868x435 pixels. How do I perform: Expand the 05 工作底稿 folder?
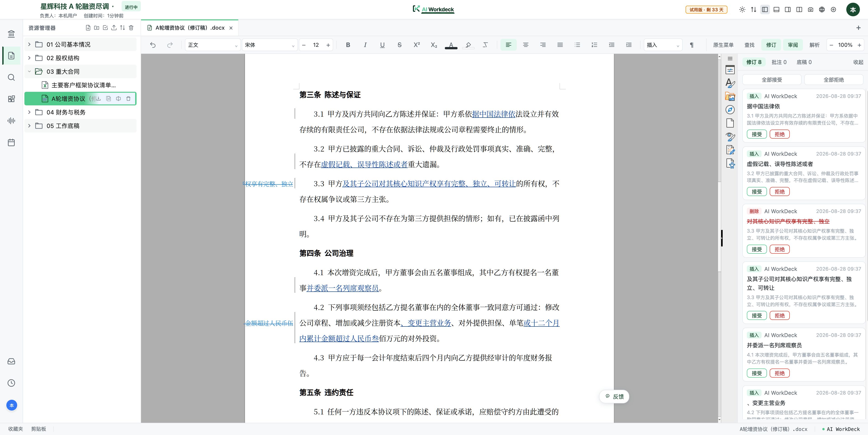pyautogui.click(x=29, y=126)
